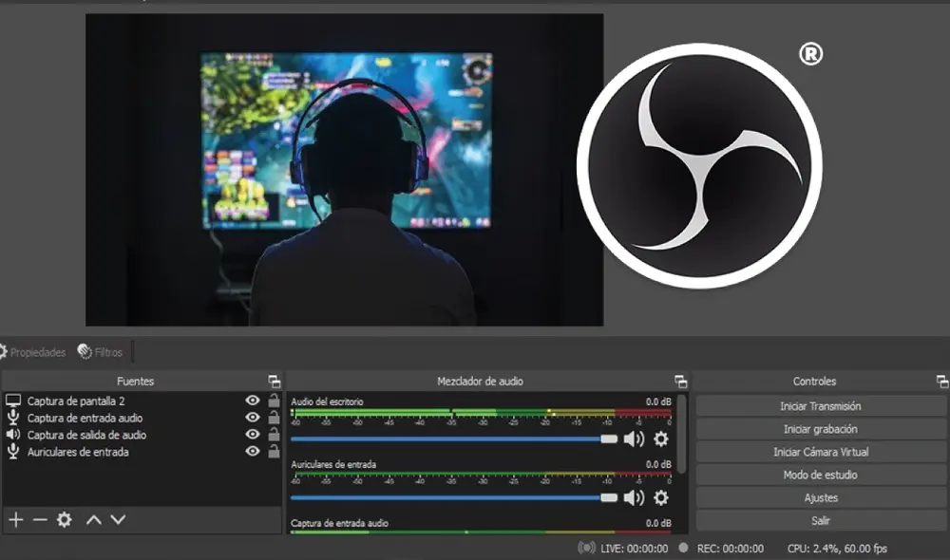Open Auriculares de entrada settings gear

[x=660, y=497]
